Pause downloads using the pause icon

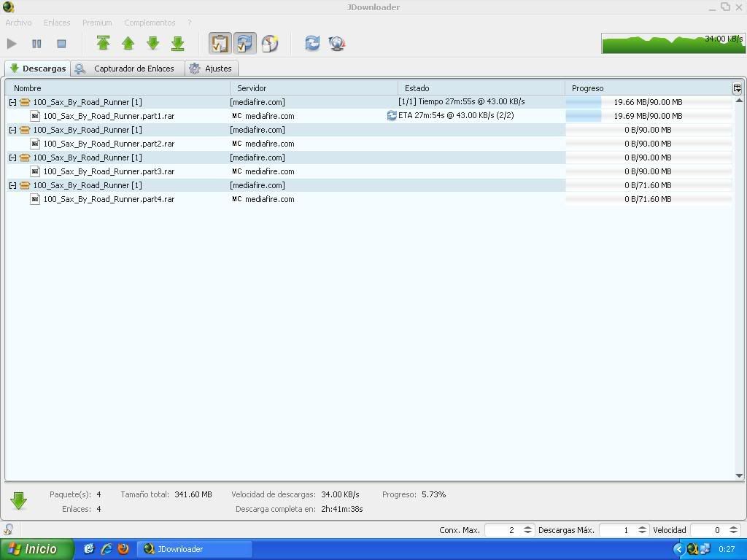pyautogui.click(x=36, y=44)
